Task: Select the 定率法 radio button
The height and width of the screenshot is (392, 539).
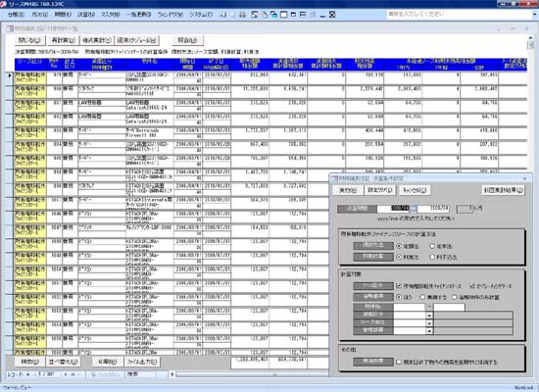Action: click(x=432, y=246)
